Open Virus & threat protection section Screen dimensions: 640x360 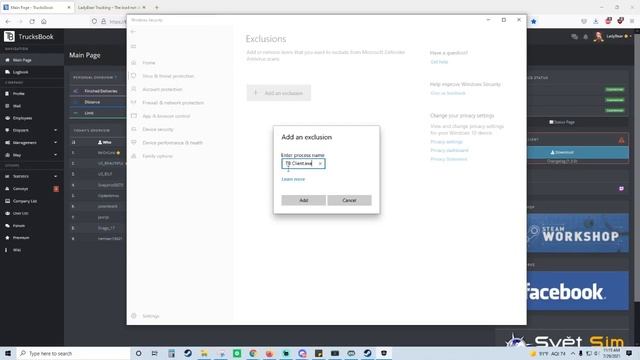(x=168, y=76)
